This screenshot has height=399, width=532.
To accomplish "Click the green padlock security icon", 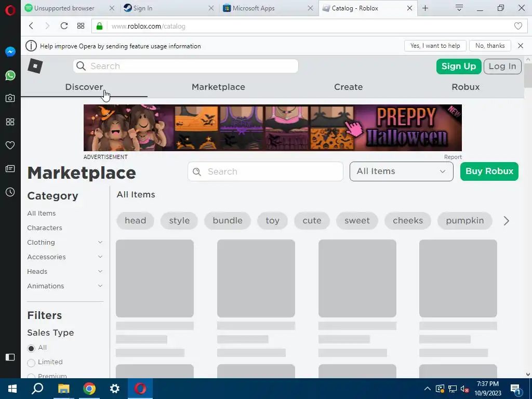I will click(99, 26).
